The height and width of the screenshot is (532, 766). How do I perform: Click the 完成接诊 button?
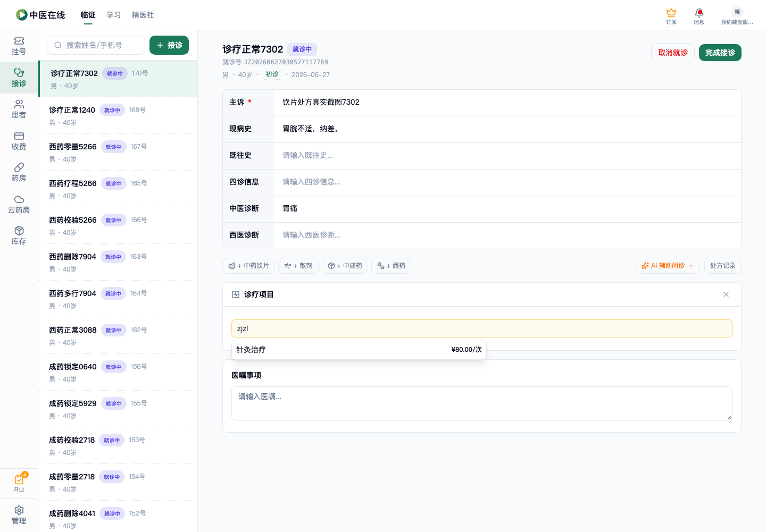(x=720, y=53)
